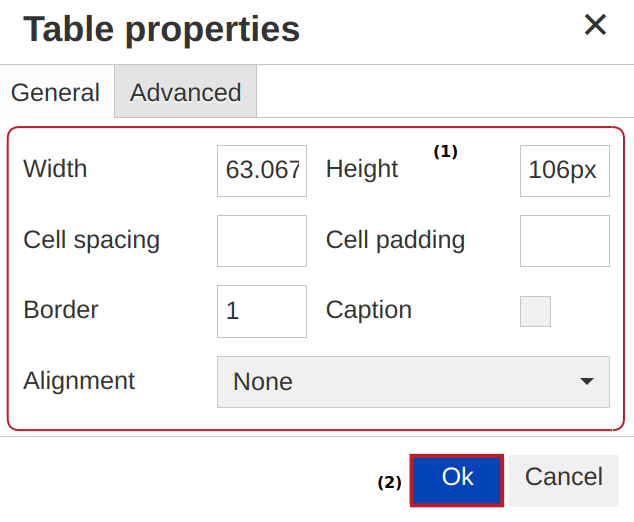Click the Height label text
Image resolution: width=634 pixels, height=522 pixels.
(362, 169)
